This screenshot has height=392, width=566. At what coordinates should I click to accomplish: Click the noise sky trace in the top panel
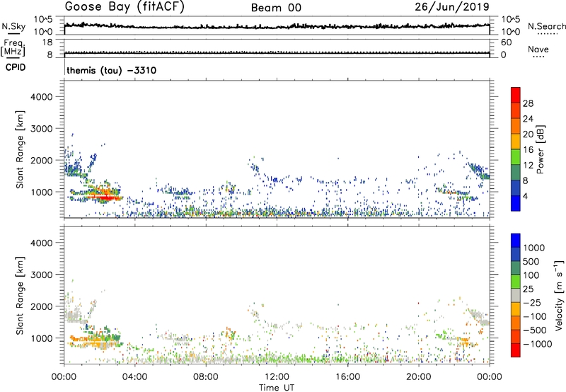[x=277, y=26]
